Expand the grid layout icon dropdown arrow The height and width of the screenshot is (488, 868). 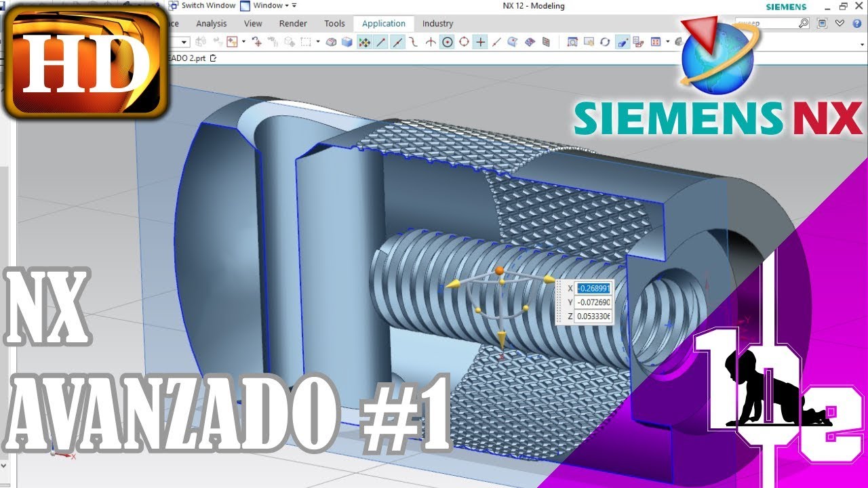coord(667,42)
